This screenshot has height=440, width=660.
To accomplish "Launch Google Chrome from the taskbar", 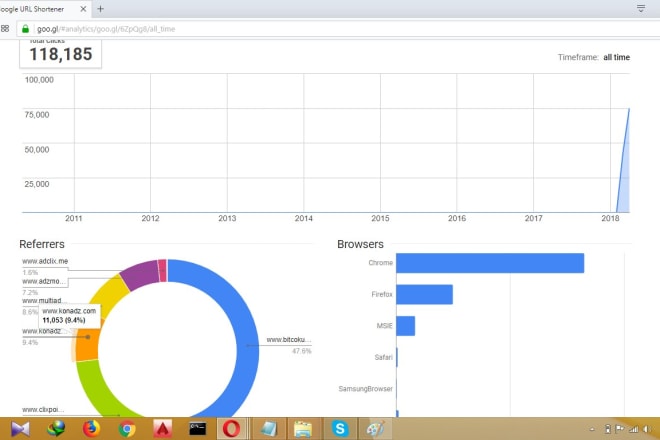I will click(127, 429).
